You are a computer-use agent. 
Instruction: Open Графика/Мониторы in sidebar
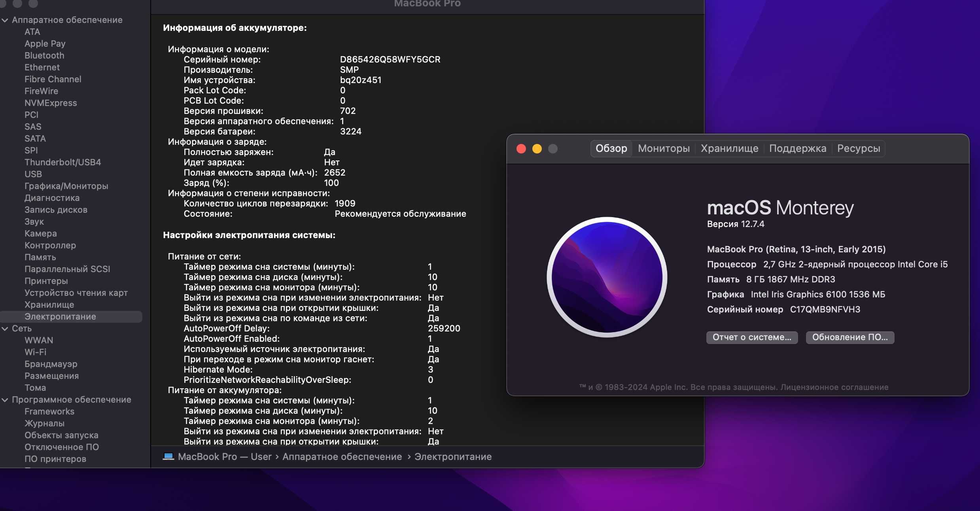[x=66, y=186]
